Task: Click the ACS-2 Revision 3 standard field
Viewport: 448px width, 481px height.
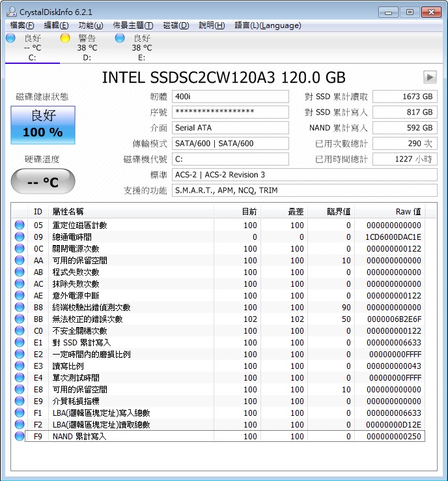Action: 304,175
